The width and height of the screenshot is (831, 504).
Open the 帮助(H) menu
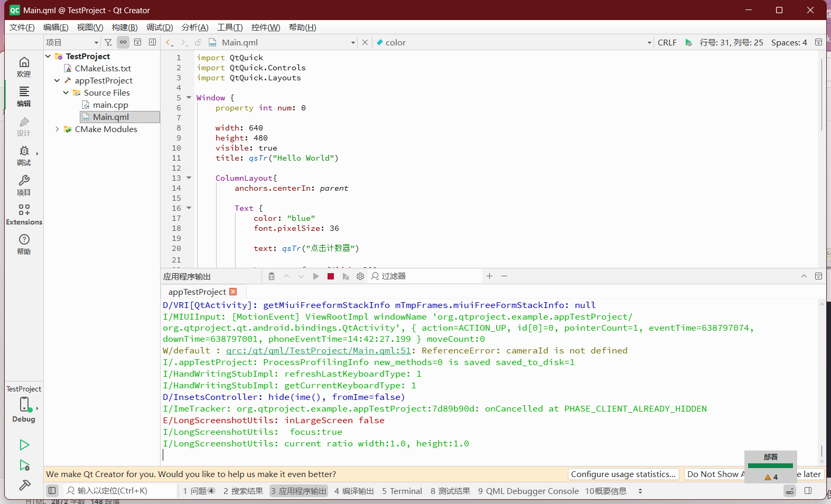click(x=303, y=27)
